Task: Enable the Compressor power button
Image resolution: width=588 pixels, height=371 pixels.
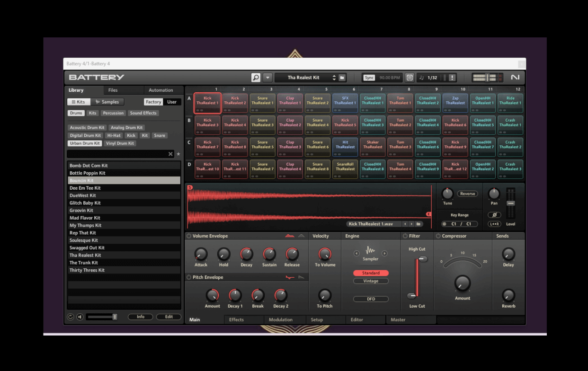Action: click(x=438, y=236)
